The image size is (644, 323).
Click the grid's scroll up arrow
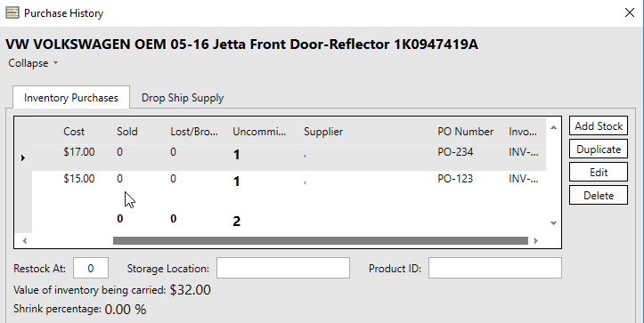pyautogui.click(x=553, y=127)
